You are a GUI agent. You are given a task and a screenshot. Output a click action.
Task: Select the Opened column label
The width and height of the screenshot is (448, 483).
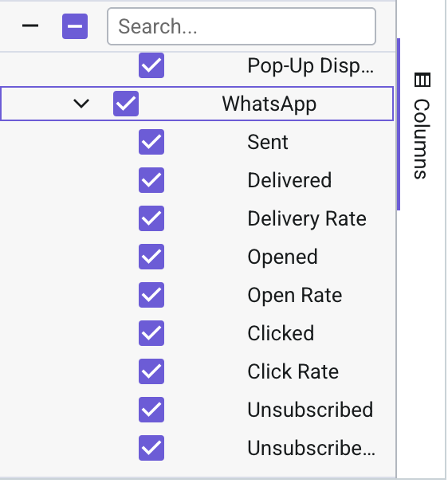tap(282, 257)
